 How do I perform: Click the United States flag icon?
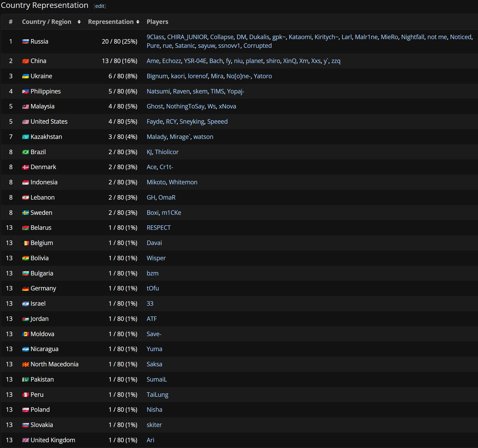click(25, 122)
